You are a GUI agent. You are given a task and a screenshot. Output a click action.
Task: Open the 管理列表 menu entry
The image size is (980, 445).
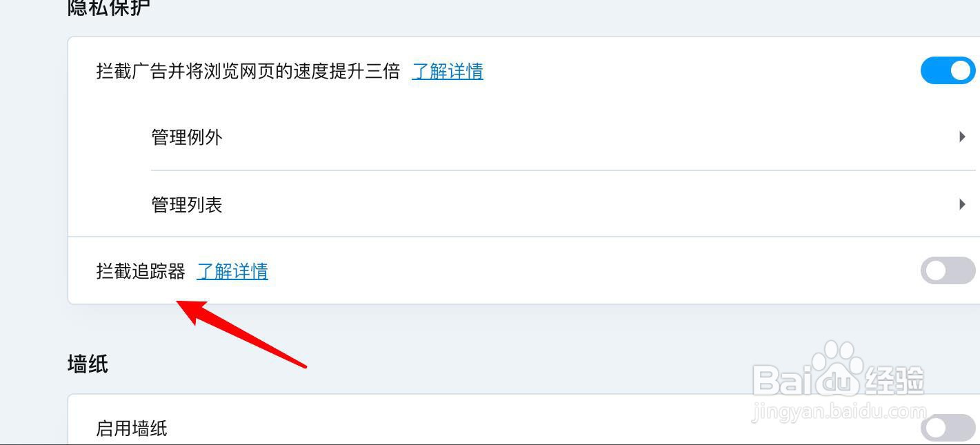(563, 204)
